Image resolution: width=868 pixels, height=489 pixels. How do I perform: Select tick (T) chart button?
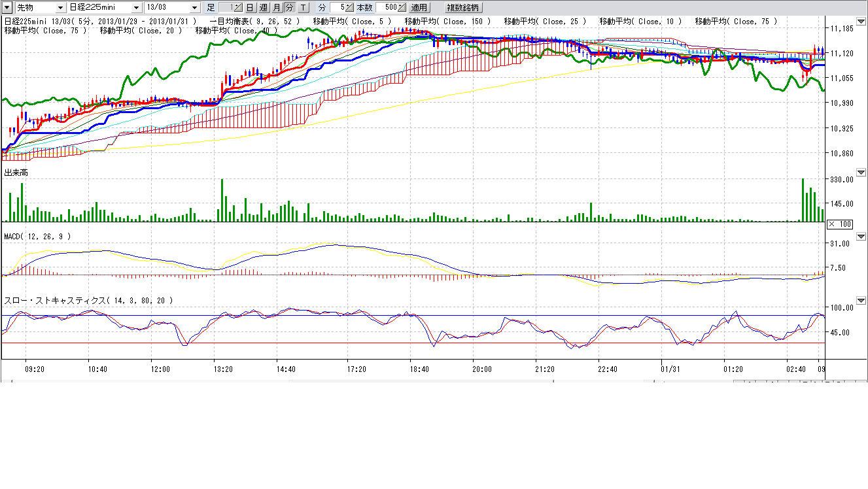[x=302, y=8]
